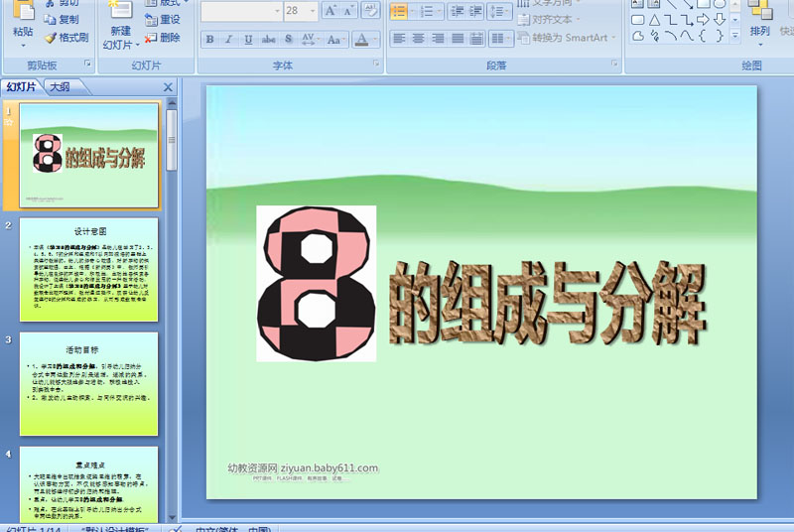Click the New Slide (新建幻灯片) icon
Image resolution: width=794 pixels, height=532 pixels.
click(120, 10)
